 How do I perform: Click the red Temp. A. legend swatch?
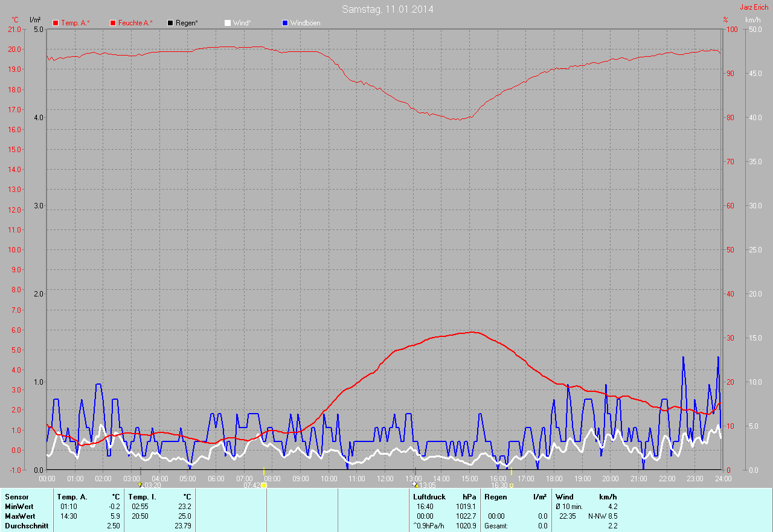56,23
